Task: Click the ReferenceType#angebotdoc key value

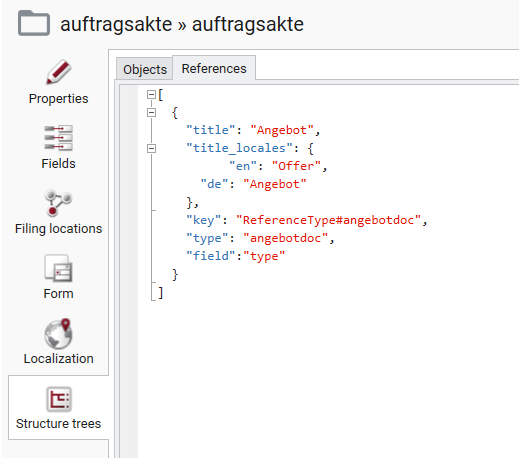Action: pos(328,220)
